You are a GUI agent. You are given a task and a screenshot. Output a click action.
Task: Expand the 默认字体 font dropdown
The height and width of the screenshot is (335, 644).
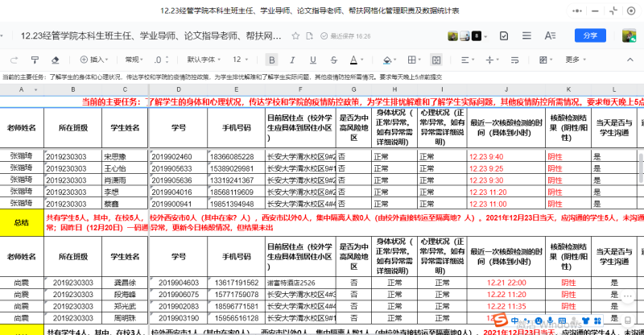201,60
